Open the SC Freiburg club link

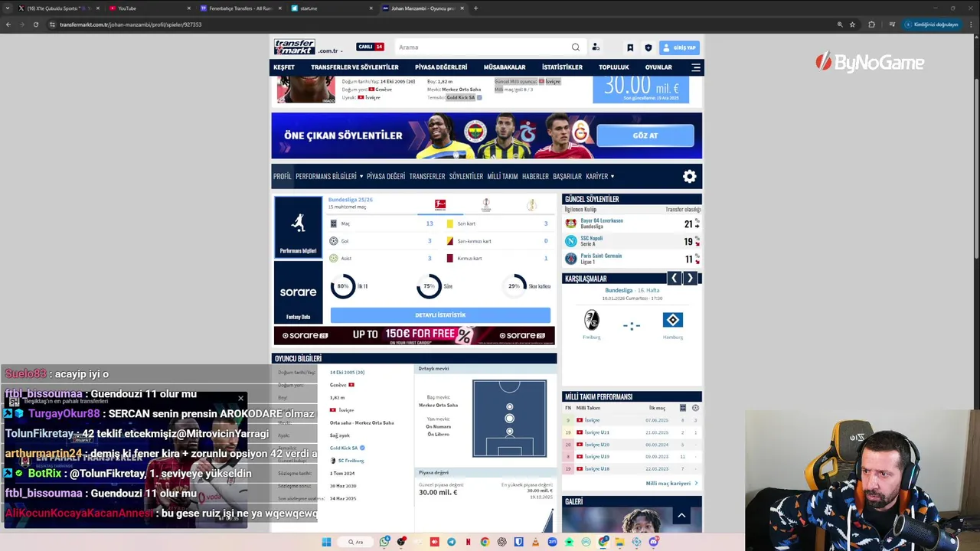pos(351,461)
